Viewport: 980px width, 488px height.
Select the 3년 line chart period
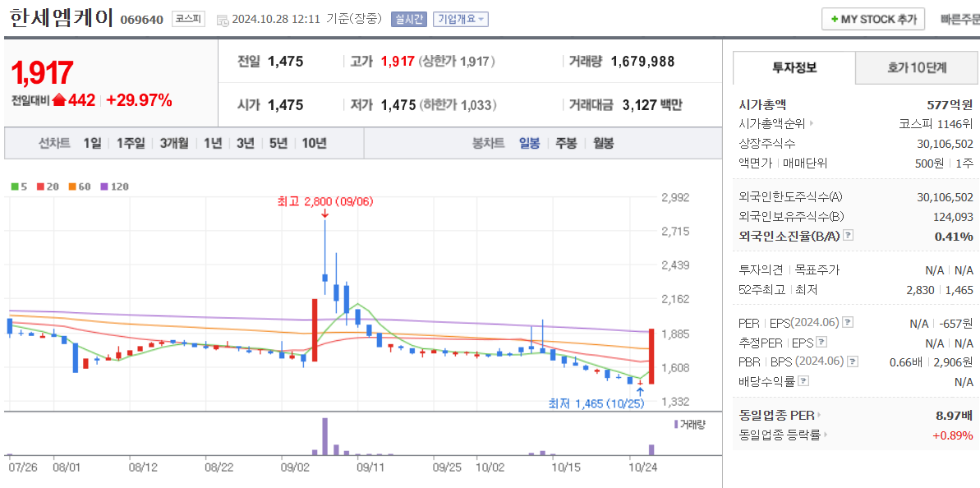[245, 143]
